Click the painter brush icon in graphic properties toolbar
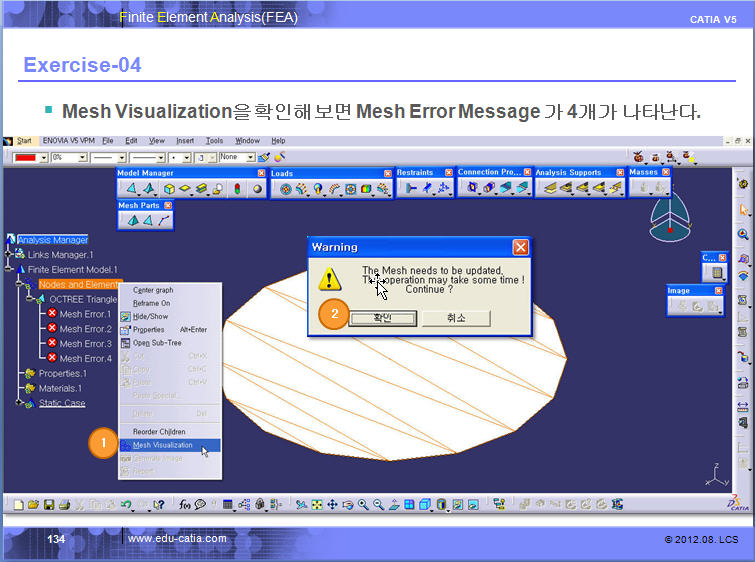Screen dimensions: 755x562 [263, 157]
